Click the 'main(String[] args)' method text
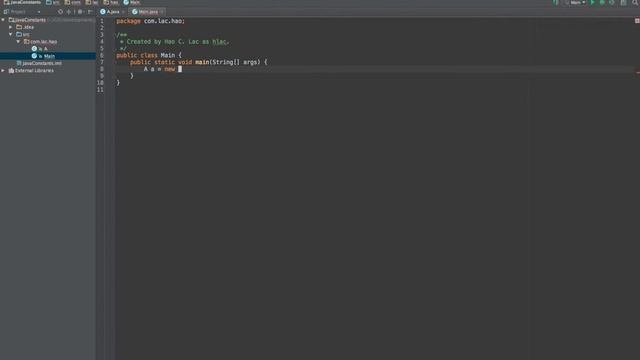The height and width of the screenshot is (360, 640). point(227,62)
